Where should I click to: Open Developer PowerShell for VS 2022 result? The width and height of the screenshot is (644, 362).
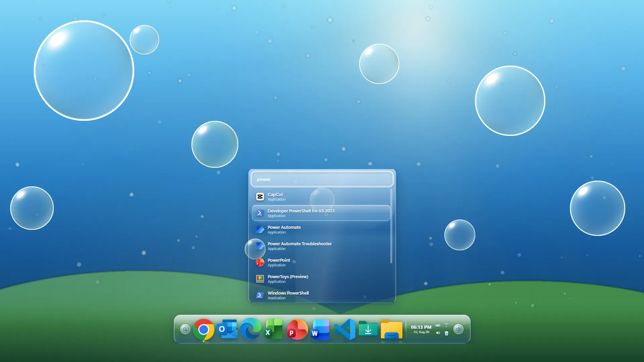[321, 213]
